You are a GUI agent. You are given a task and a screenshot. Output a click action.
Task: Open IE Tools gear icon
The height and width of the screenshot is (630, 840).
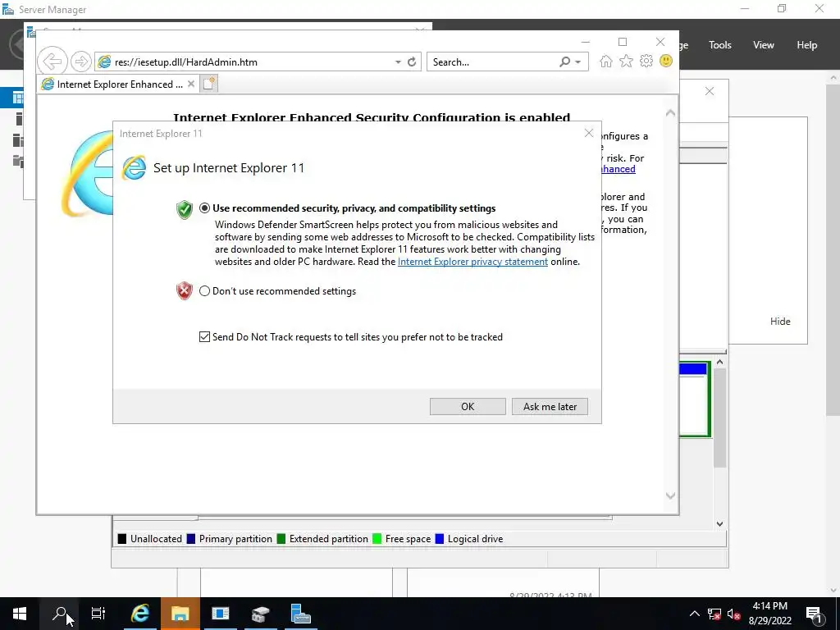[x=646, y=61]
